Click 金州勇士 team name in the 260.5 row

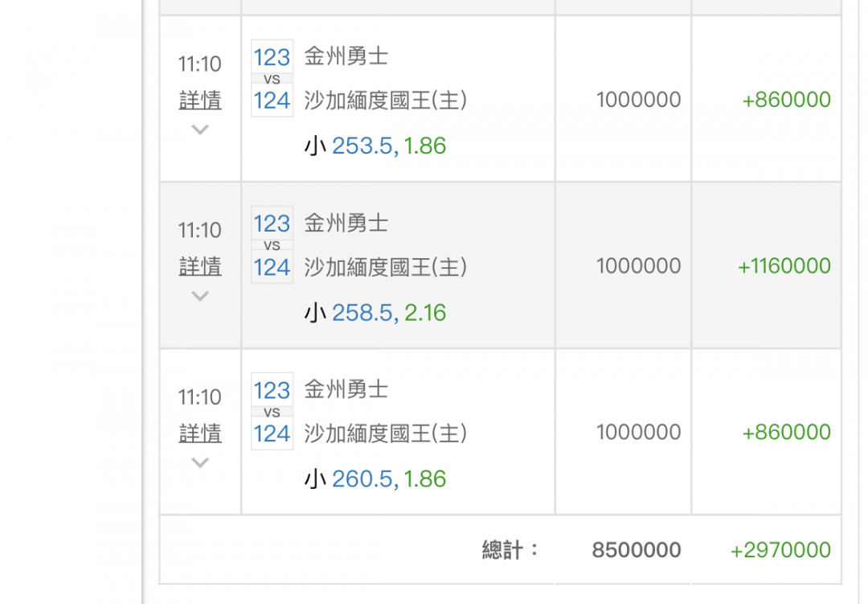pos(346,390)
